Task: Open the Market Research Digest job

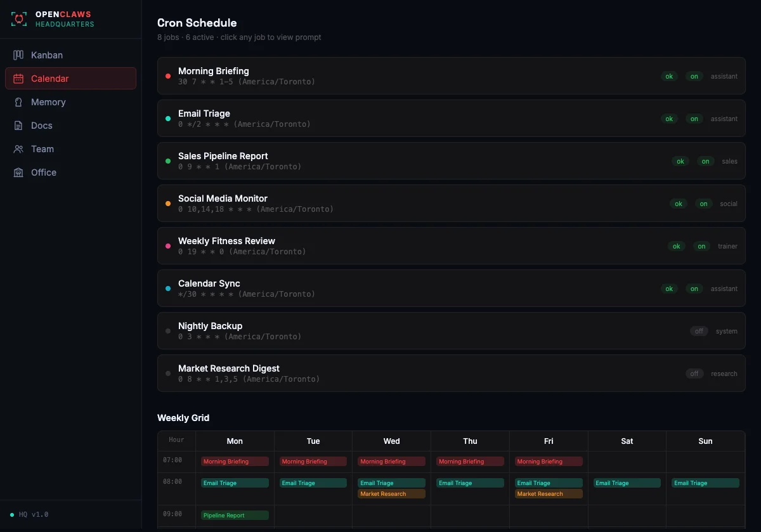Action: pos(451,373)
